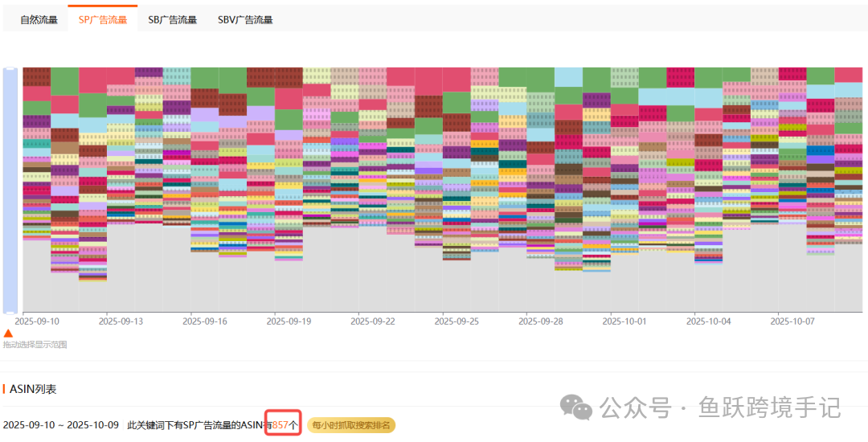Viewport: 868px width, 442px height.
Task: Switch to the 自然流量 tab
Action: coord(39,20)
